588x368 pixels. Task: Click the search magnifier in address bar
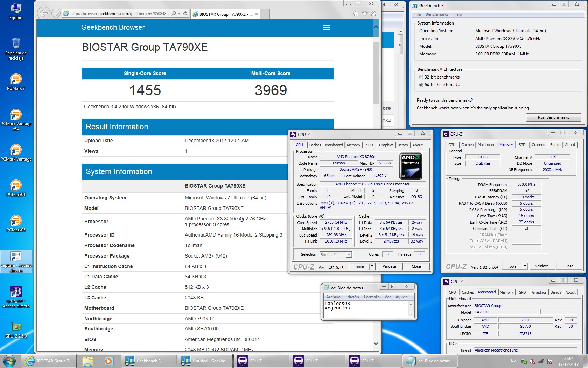pos(174,14)
